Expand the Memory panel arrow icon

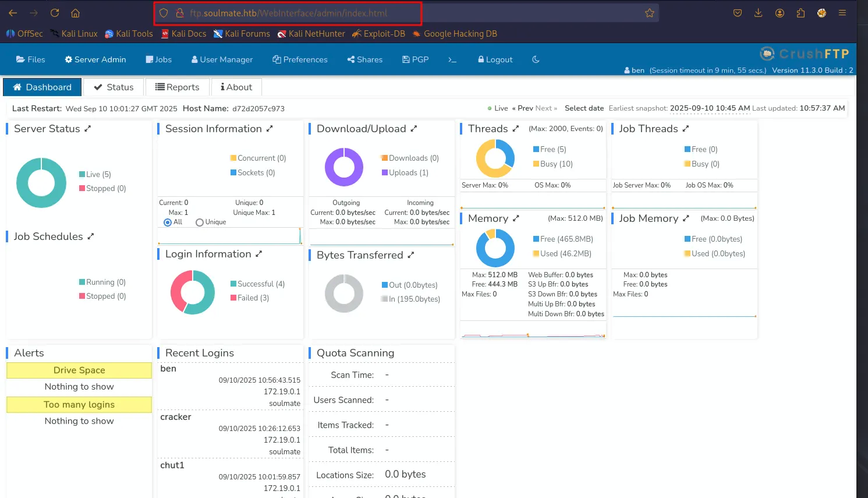[516, 218]
